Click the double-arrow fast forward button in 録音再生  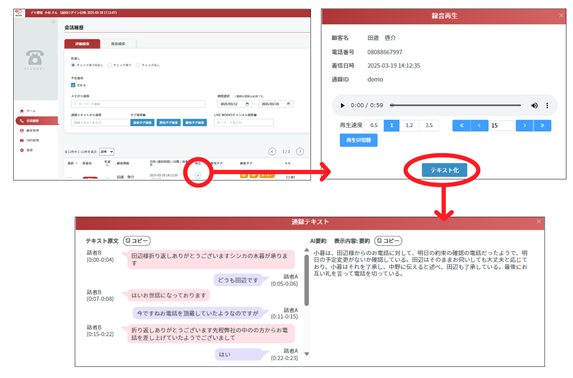pyautogui.click(x=542, y=125)
